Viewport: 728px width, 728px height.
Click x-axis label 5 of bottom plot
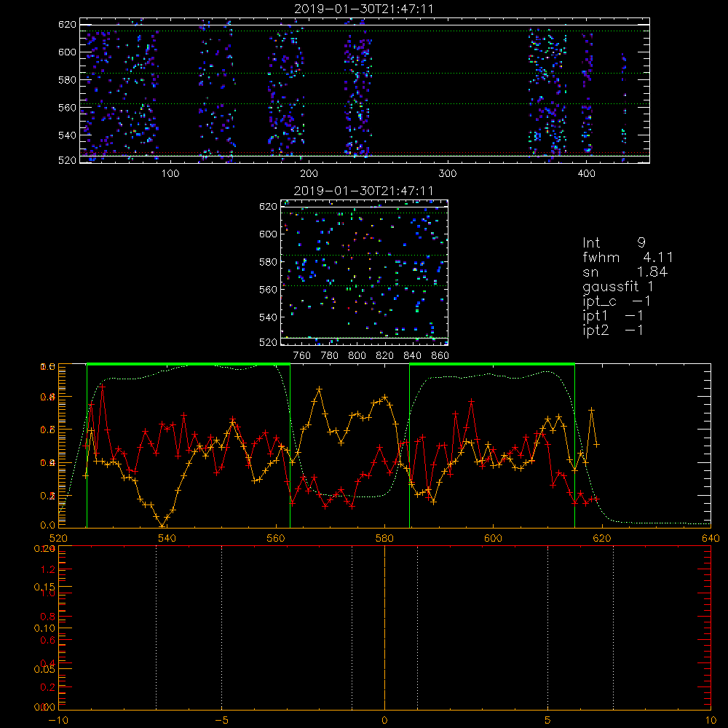(x=548, y=720)
